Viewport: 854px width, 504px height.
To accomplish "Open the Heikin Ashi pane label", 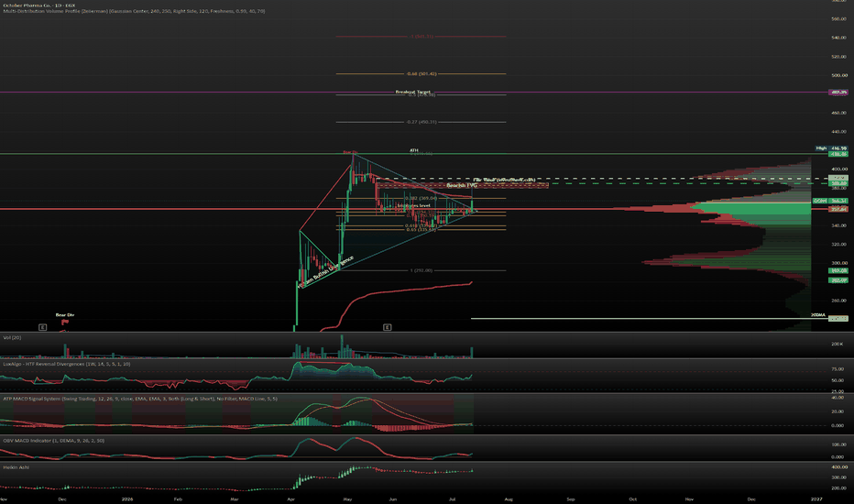I will click(x=16, y=467).
